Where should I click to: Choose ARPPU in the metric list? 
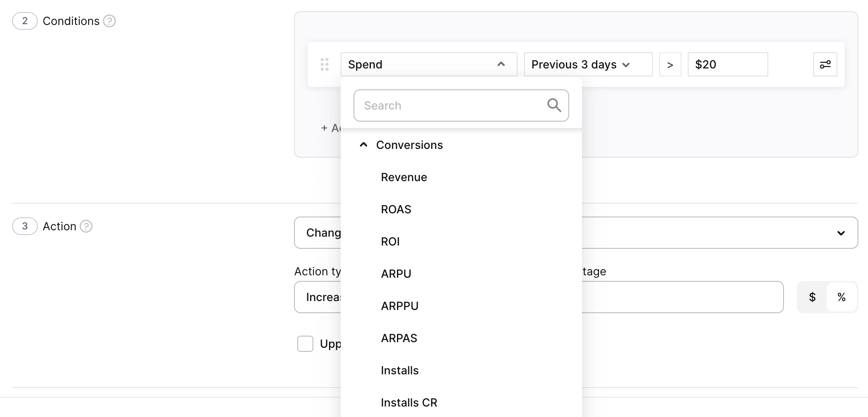pyautogui.click(x=399, y=306)
